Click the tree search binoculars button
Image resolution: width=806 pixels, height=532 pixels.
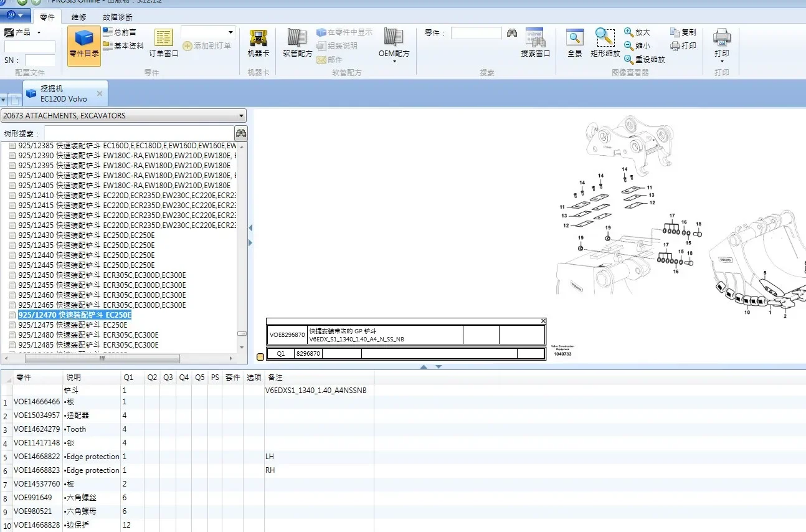(x=240, y=133)
